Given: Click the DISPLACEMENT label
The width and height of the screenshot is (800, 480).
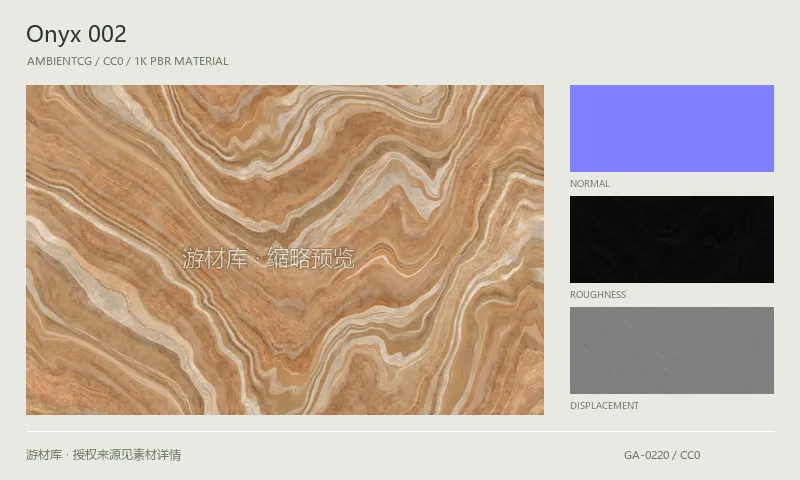Looking at the screenshot, I should click(605, 406).
